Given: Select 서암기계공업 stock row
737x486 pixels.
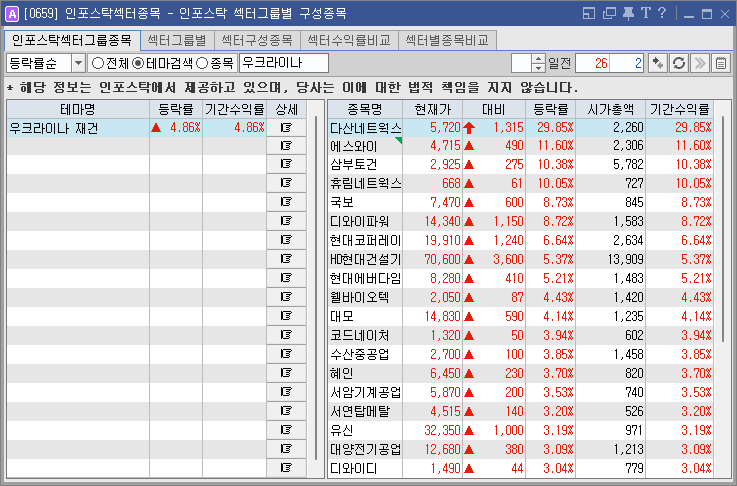Looking at the screenshot, I should (520, 392).
